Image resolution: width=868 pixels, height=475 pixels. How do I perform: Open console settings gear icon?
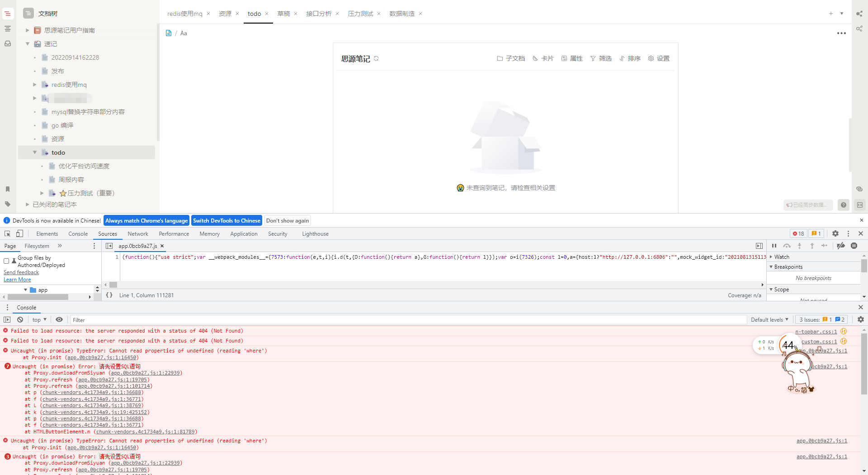(861, 319)
